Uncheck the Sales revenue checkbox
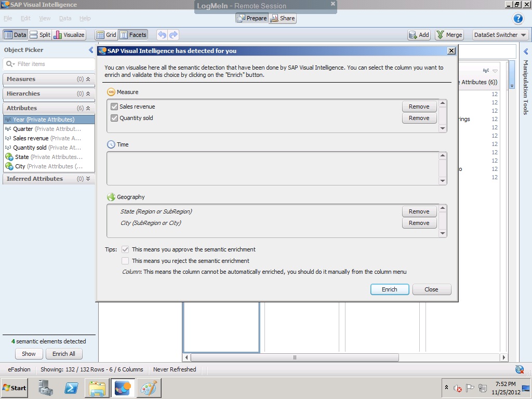The width and height of the screenshot is (532, 399). point(114,107)
